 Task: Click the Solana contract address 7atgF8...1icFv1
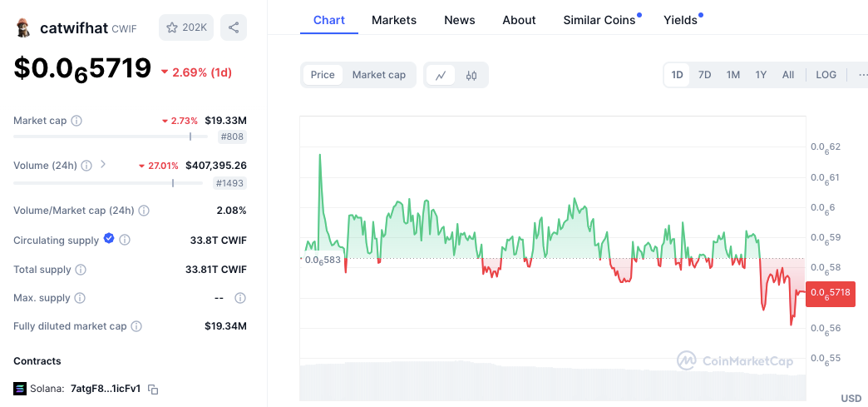106,389
